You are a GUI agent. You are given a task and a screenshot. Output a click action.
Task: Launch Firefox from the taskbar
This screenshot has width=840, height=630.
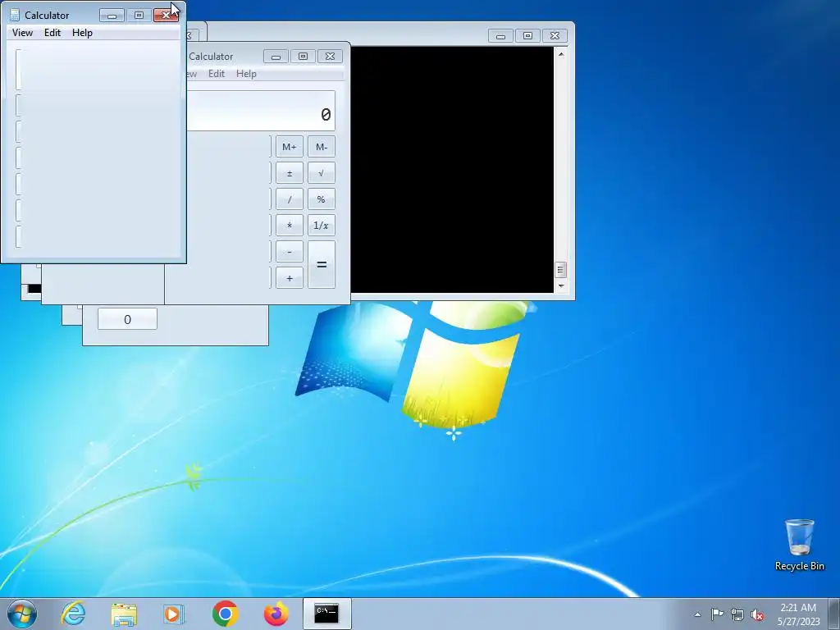(x=276, y=614)
